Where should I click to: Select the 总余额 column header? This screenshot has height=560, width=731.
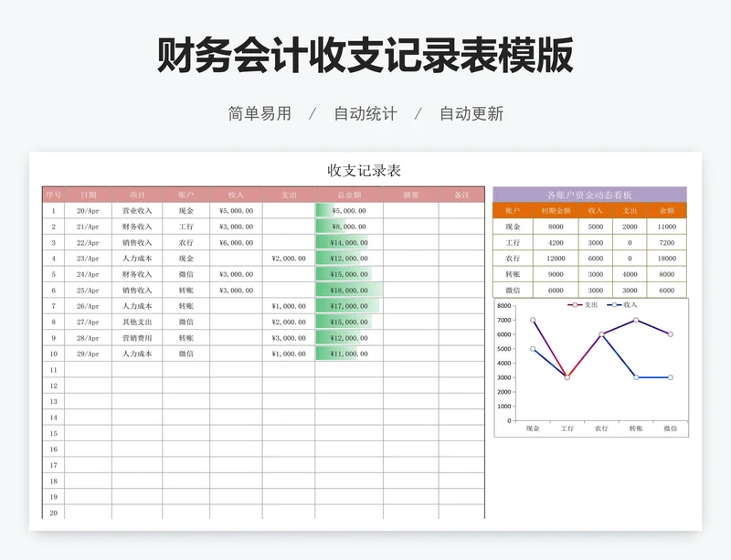coord(349,195)
